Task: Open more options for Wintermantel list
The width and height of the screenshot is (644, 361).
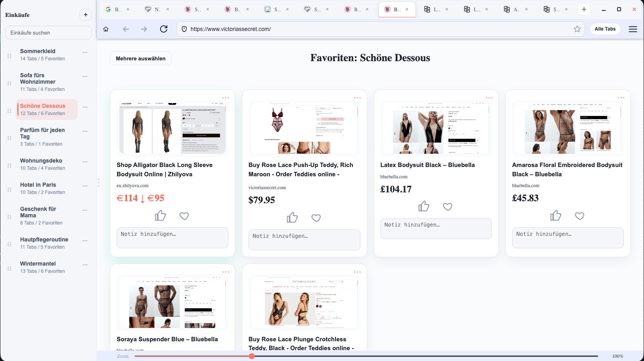Action: tap(85, 264)
